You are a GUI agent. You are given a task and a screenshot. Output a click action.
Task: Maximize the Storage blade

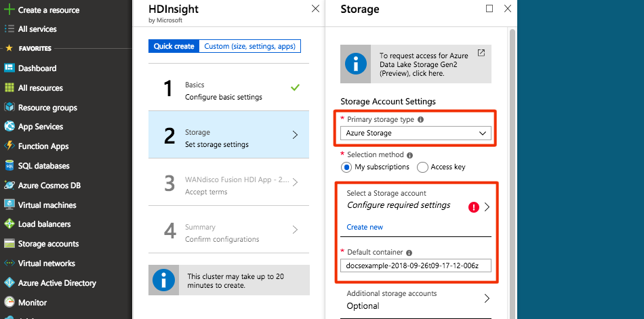[x=489, y=9]
